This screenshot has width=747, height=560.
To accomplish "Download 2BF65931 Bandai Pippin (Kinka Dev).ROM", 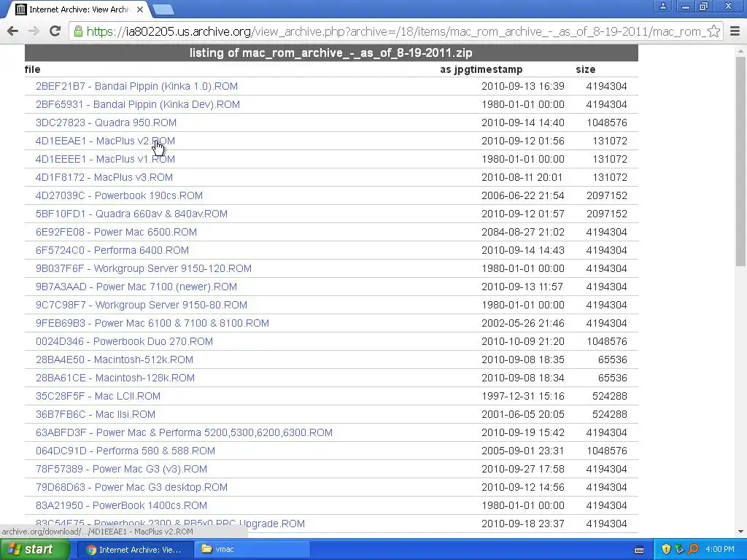I will 138,104.
